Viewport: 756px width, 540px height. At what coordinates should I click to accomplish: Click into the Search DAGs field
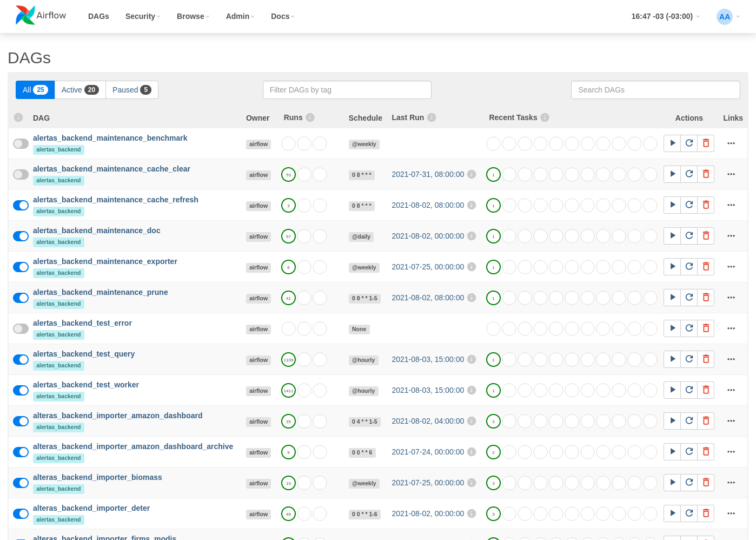click(x=655, y=90)
